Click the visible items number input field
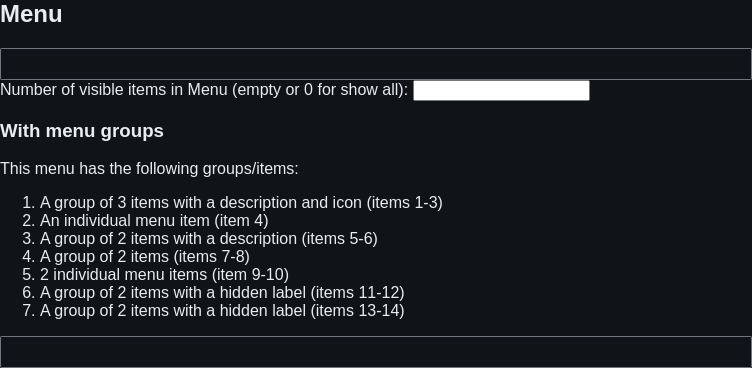752x368 pixels. 501,91
